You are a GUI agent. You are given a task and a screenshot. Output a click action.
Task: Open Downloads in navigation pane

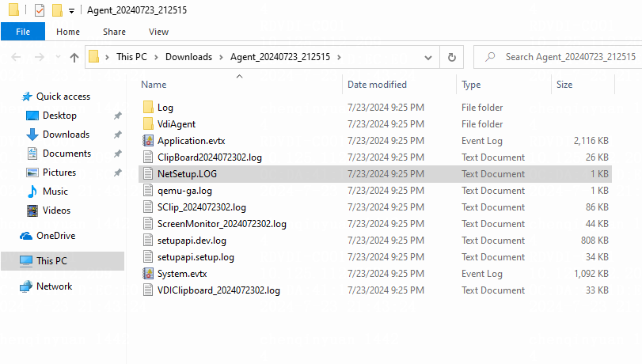click(x=66, y=135)
